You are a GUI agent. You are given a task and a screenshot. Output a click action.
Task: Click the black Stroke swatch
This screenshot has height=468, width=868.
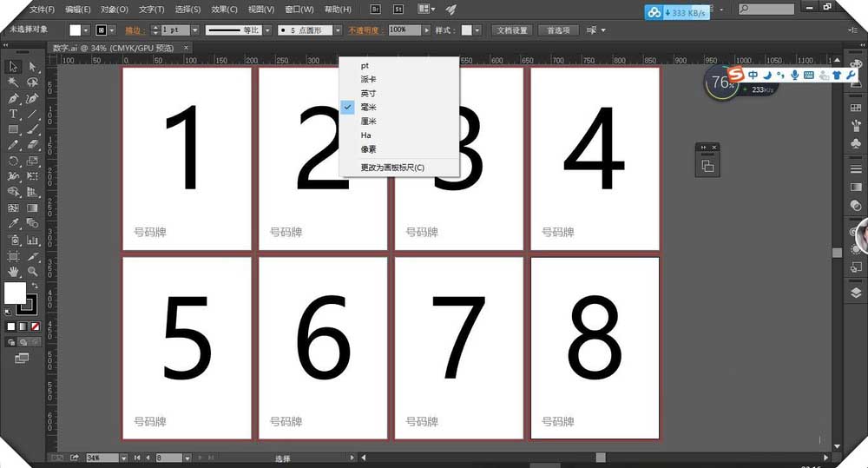pos(28,304)
